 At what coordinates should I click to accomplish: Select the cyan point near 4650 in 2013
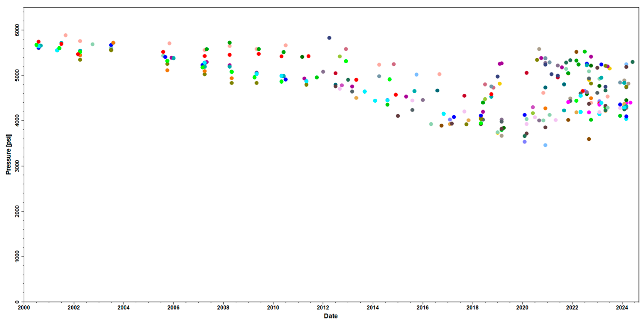[x=365, y=92]
